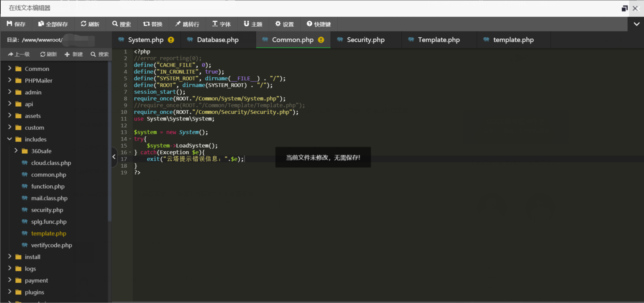Expand the 360safe subfolder
Image resolution: width=644 pixels, height=303 pixels.
[16, 151]
